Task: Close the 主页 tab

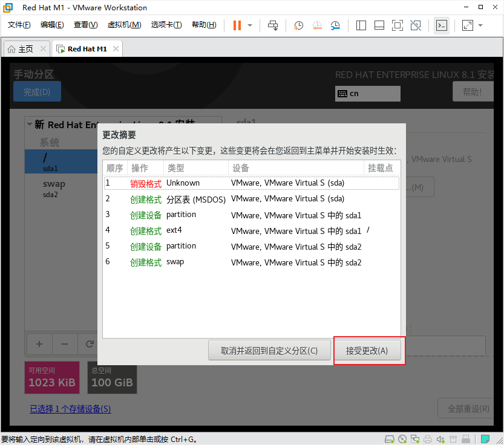Action: [43, 48]
